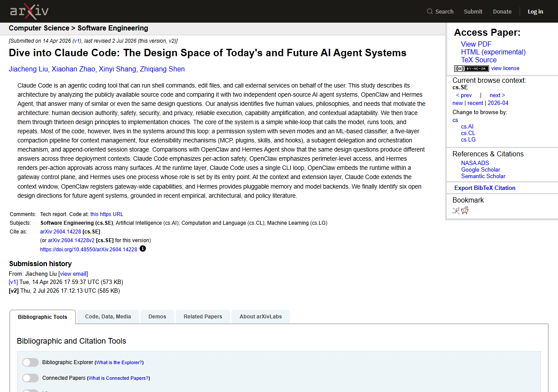Click the Submission history heading
Viewport: 558px width, 392px height.
click(x=40, y=264)
